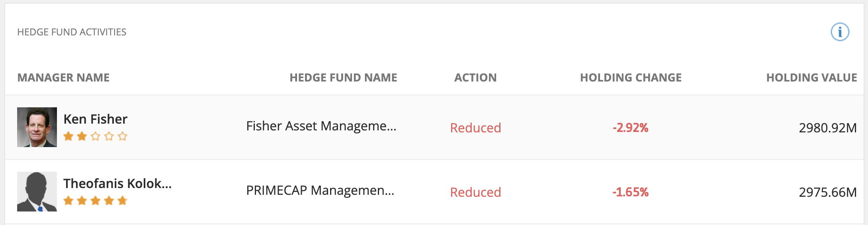Sort by the Hedge Fund Name column header
This screenshot has height=225, width=868.
(343, 78)
